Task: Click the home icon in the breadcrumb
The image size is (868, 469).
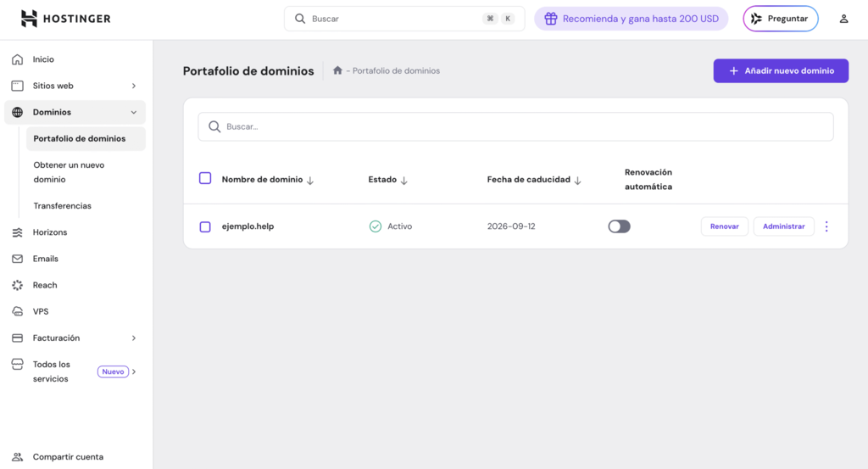Action: point(337,70)
